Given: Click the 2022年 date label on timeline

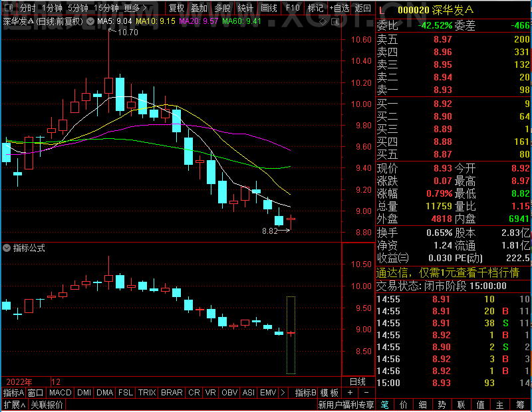Looking at the screenshot, I should tap(19, 382).
